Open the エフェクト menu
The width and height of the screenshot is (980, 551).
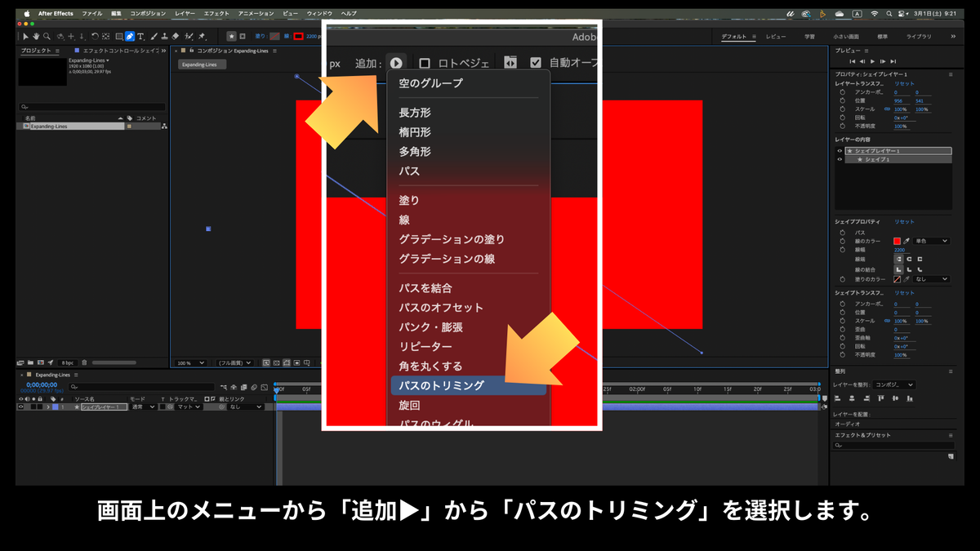click(x=216, y=14)
